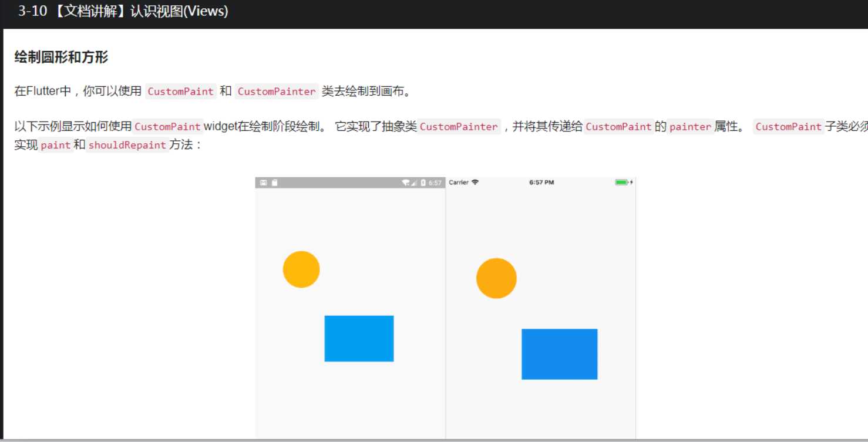Click orange circle in Android screenshot
Screen dimensions: 868x442
tap(301, 269)
